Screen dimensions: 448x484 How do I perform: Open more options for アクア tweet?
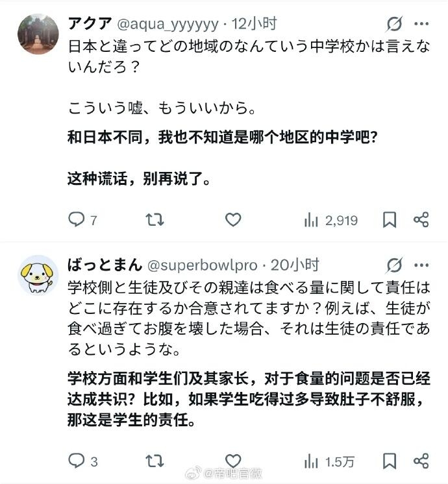click(421, 25)
